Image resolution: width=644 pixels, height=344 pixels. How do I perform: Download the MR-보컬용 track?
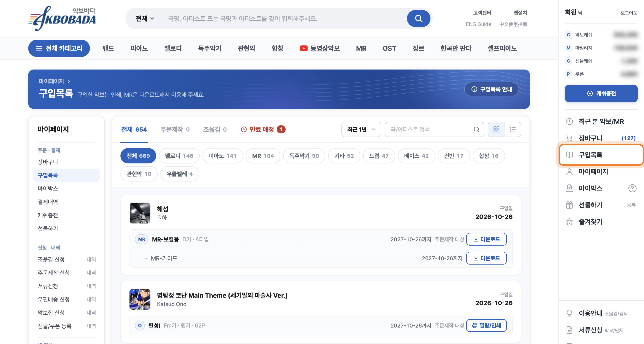[486, 239]
